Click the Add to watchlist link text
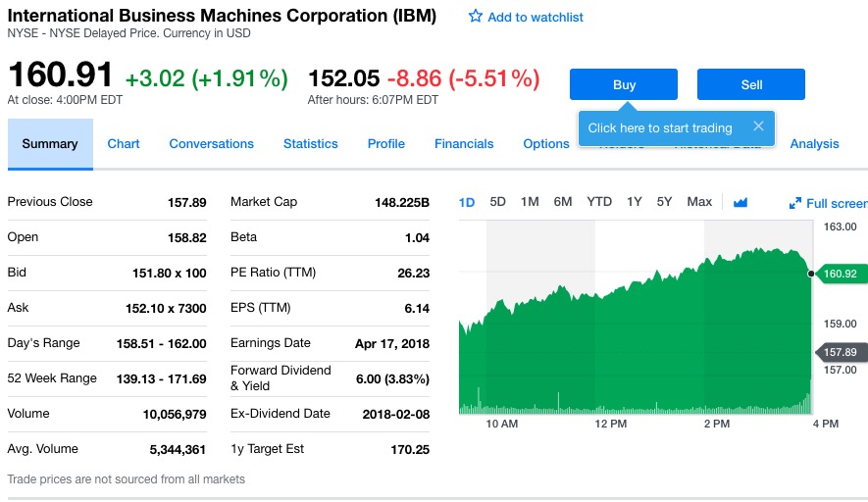This screenshot has width=868, height=502. click(x=536, y=17)
